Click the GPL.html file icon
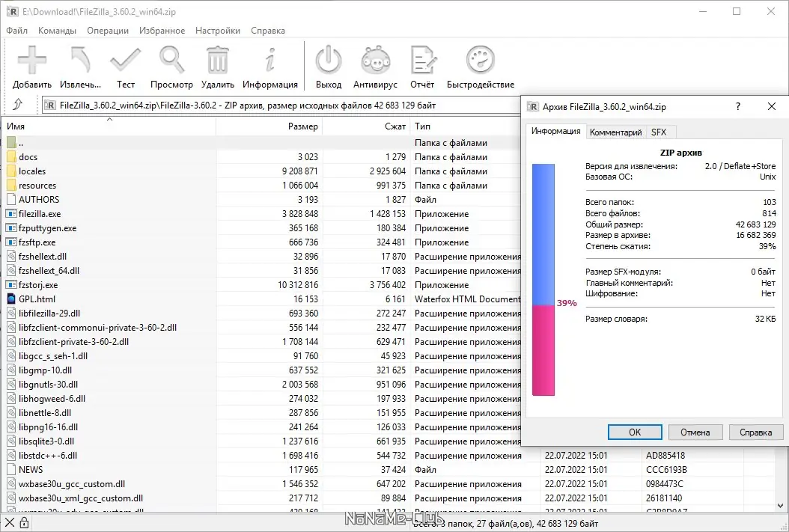This screenshot has width=789, height=532. point(11,299)
